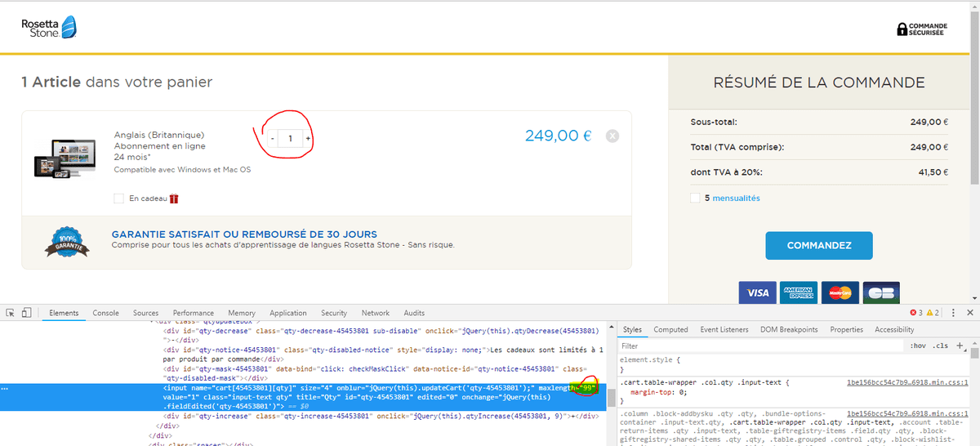Click the MasterCard logo
This screenshot has width=980, height=446.
[x=840, y=292]
